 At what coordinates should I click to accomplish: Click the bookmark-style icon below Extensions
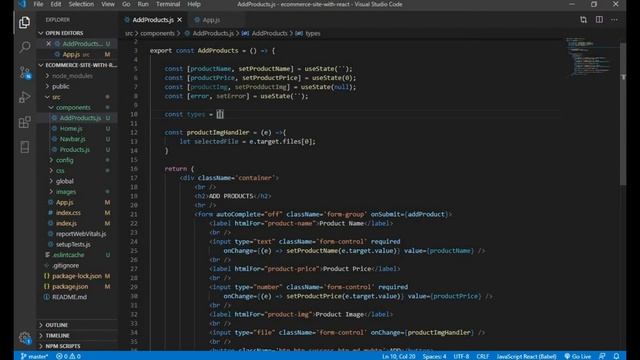[x=24, y=147]
